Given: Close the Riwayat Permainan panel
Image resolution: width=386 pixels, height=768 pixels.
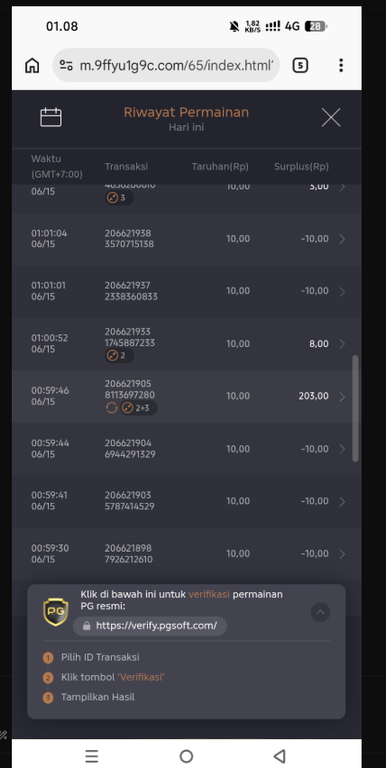Looking at the screenshot, I should [x=331, y=118].
